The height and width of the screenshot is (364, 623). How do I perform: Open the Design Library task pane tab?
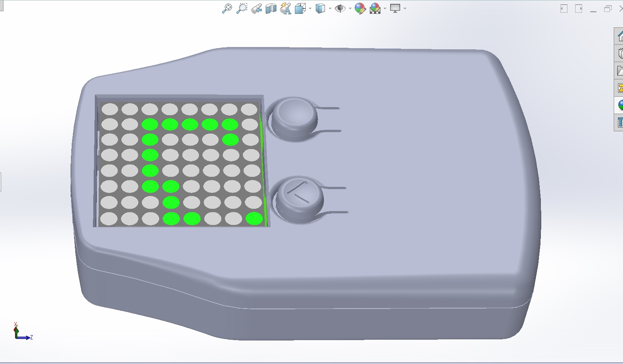620,53
